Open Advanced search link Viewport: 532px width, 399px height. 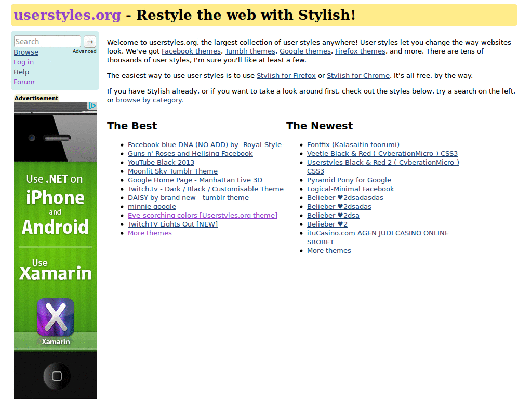coord(85,51)
